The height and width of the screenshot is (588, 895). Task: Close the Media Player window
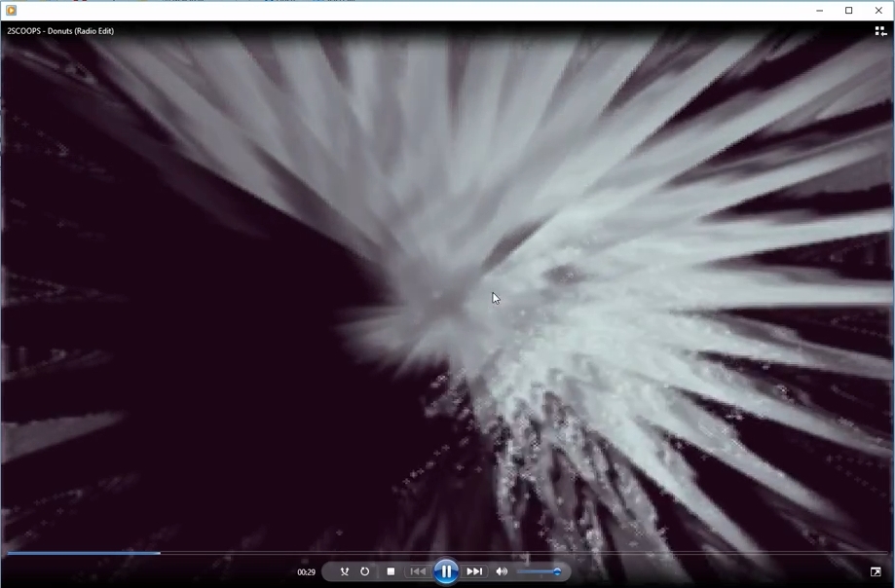click(x=878, y=11)
